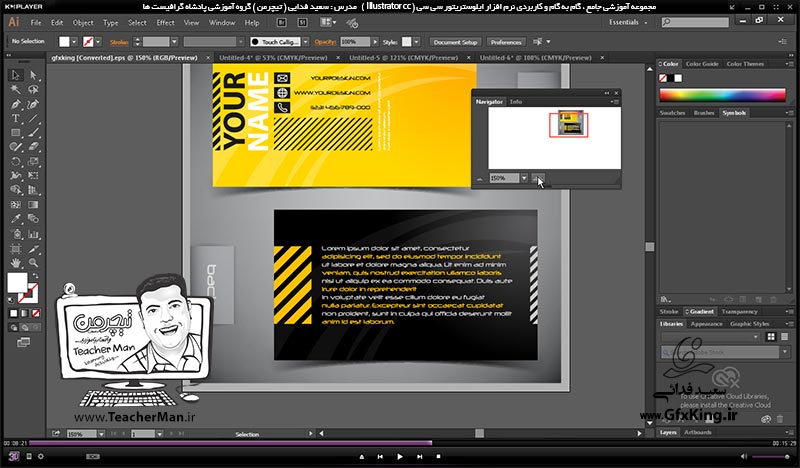Screen dimensions: 800x468
Task: Select the Eyedropper tool
Action: [x=16, y=219]
